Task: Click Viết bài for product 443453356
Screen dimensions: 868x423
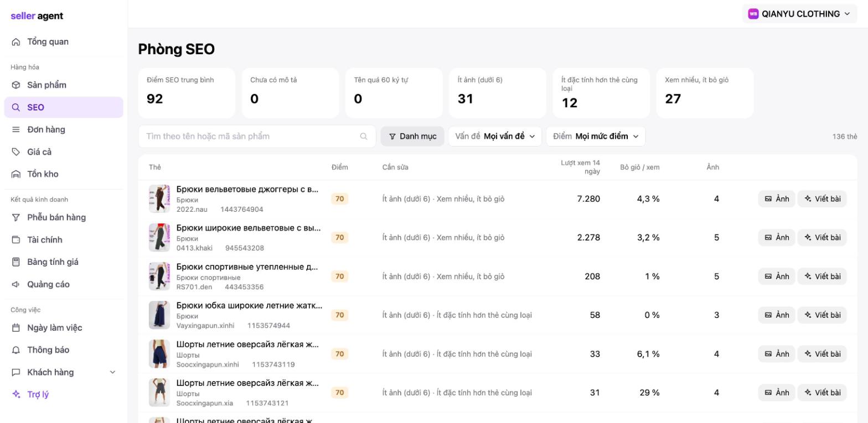Action: pos(822,276)
